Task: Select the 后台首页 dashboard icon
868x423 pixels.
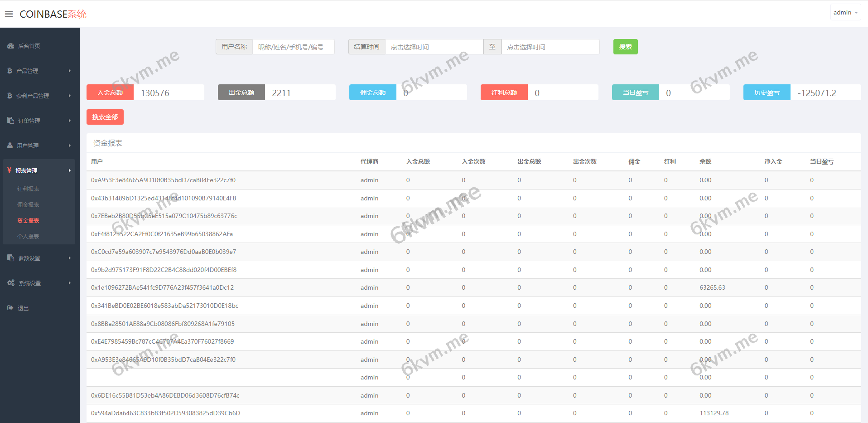Action: [x=10, y=46]
